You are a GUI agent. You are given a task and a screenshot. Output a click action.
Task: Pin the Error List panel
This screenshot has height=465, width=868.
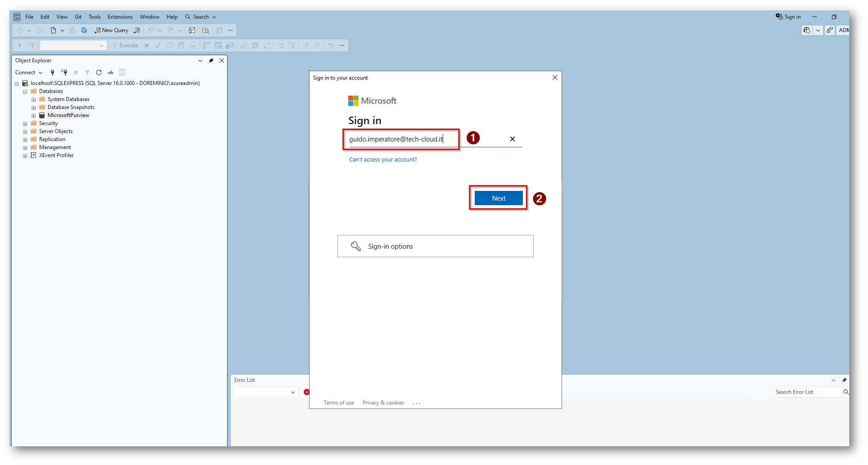click(844, 380)
